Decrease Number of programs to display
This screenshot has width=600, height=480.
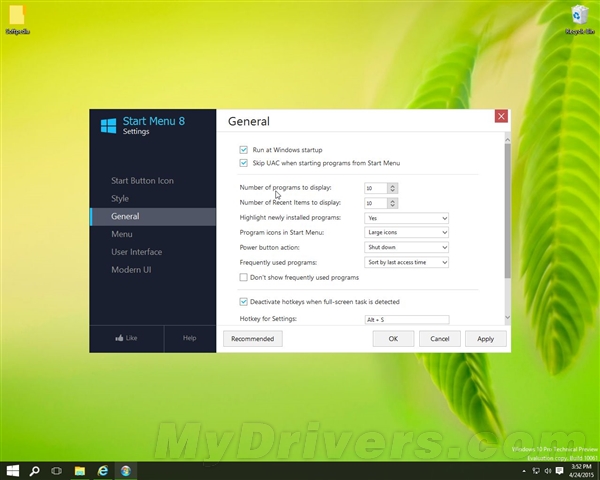tap(393, 191)
